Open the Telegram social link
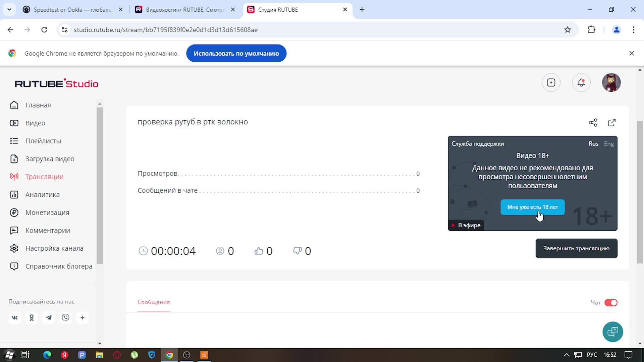 [49, 317]
